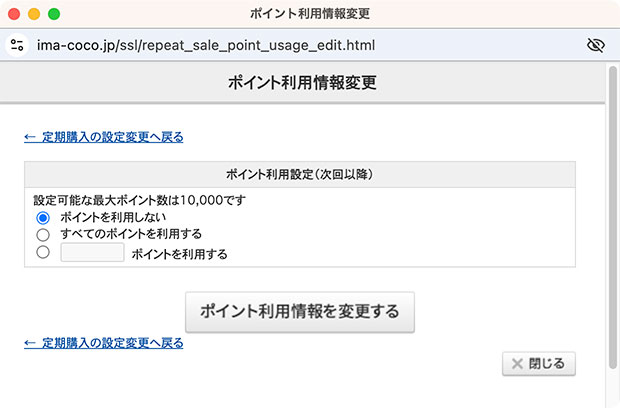
Task: Focus the point amount input field
Action: coord(92,253)
